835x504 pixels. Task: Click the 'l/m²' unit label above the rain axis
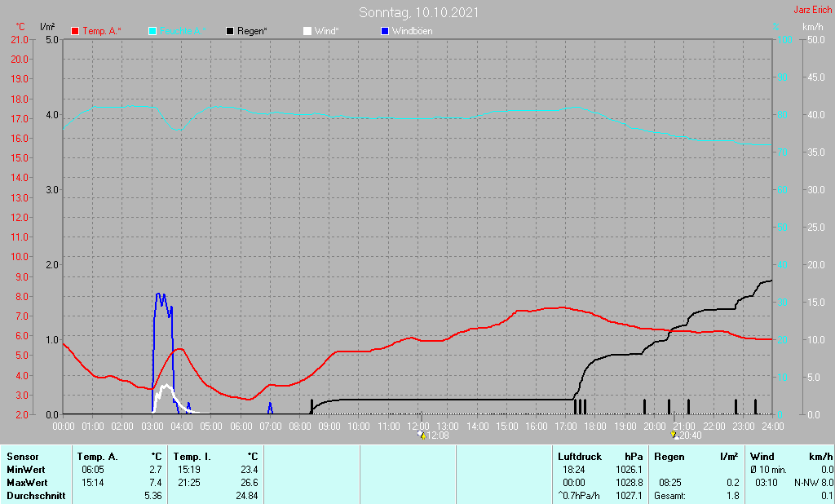point(47,26)
